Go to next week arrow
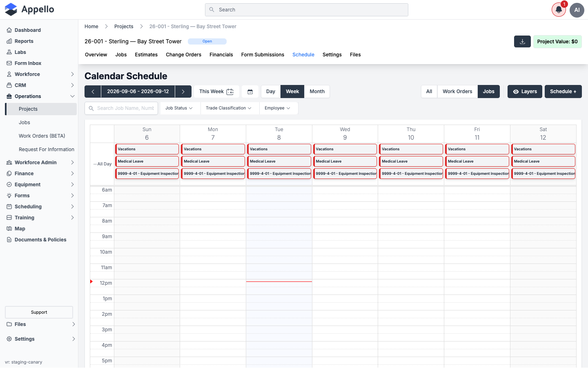 (183, 92)
